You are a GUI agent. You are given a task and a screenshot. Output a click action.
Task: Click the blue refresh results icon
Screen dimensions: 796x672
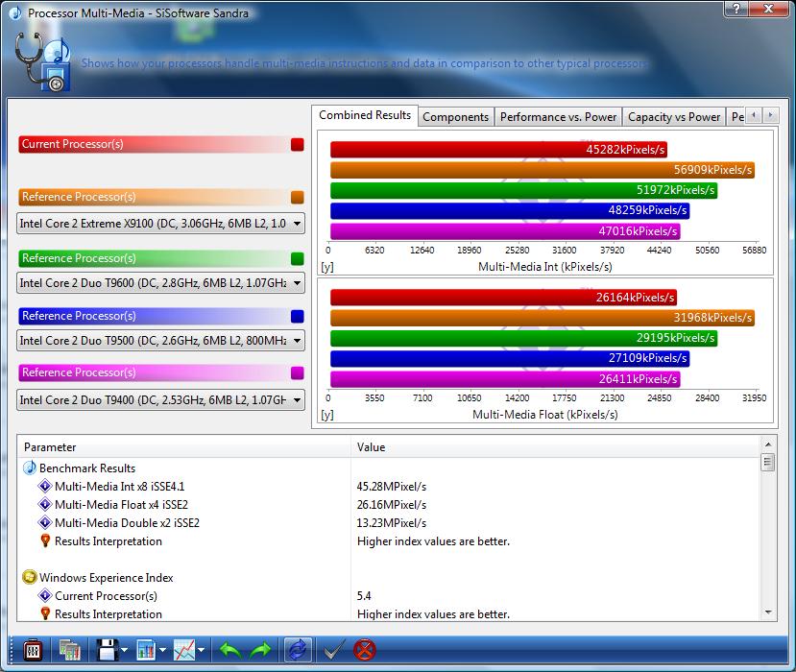(298, 650)
